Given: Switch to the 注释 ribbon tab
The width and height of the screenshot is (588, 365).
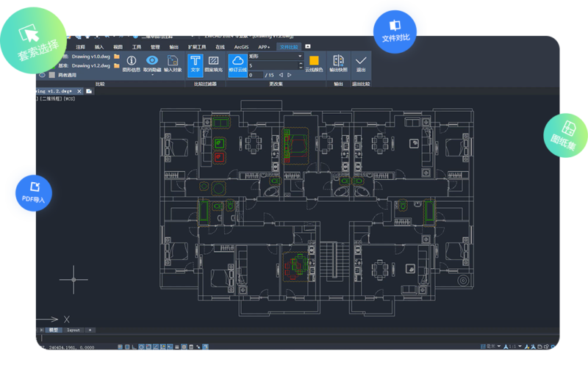Looking at the screenshot, I should tap(80, 47).
